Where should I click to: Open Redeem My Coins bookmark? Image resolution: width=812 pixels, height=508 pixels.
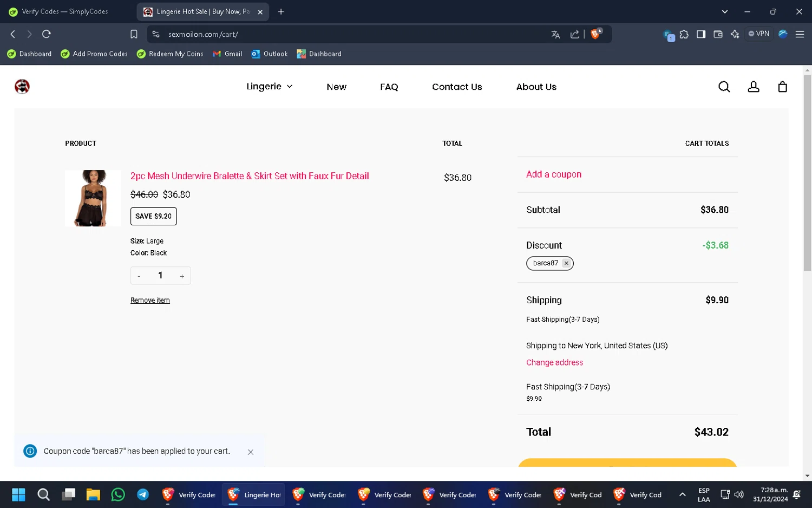pos(170,54)
